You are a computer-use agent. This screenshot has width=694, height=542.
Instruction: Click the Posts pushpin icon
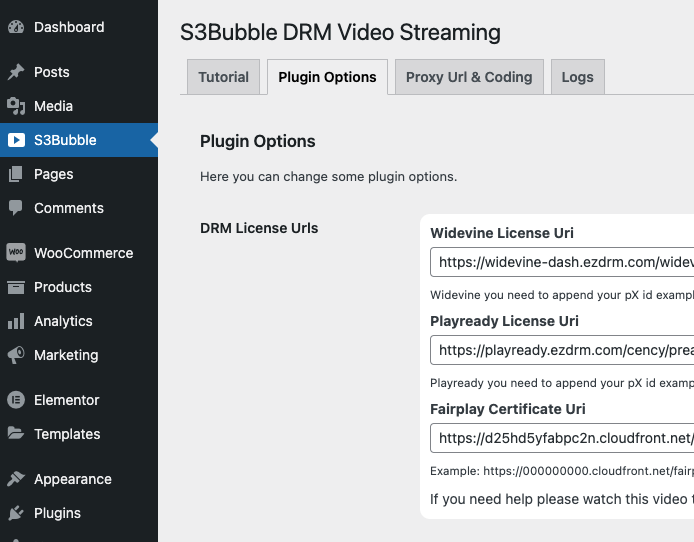click(x=16, y=72)
